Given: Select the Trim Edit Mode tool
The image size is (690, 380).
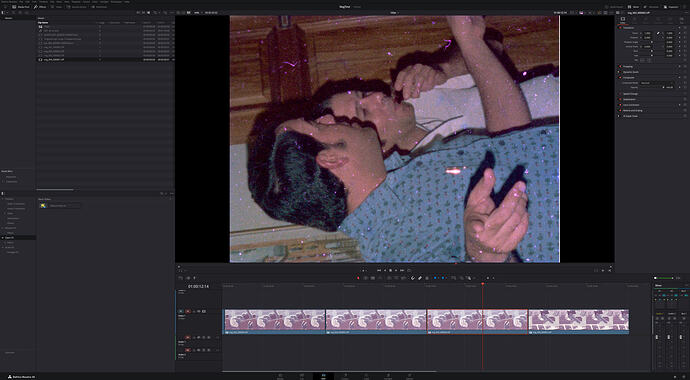Looking at the screenshot, I should [366, 278].
